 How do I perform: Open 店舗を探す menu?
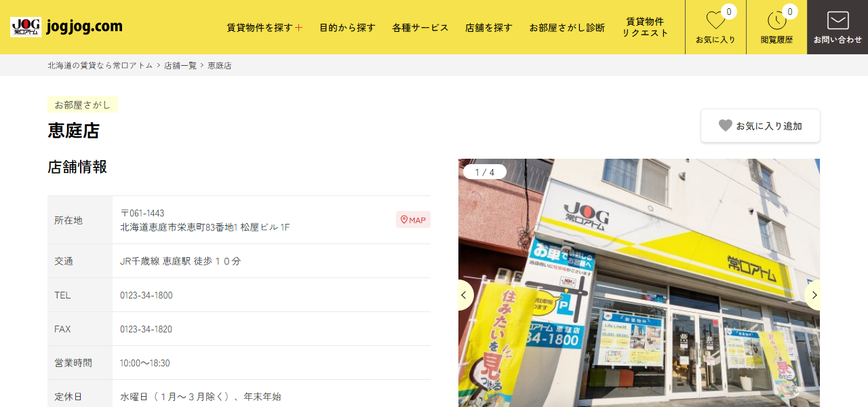pos(489,28)
